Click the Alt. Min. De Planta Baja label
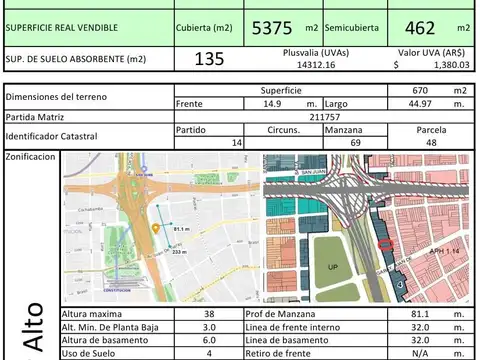 [110, 327]
